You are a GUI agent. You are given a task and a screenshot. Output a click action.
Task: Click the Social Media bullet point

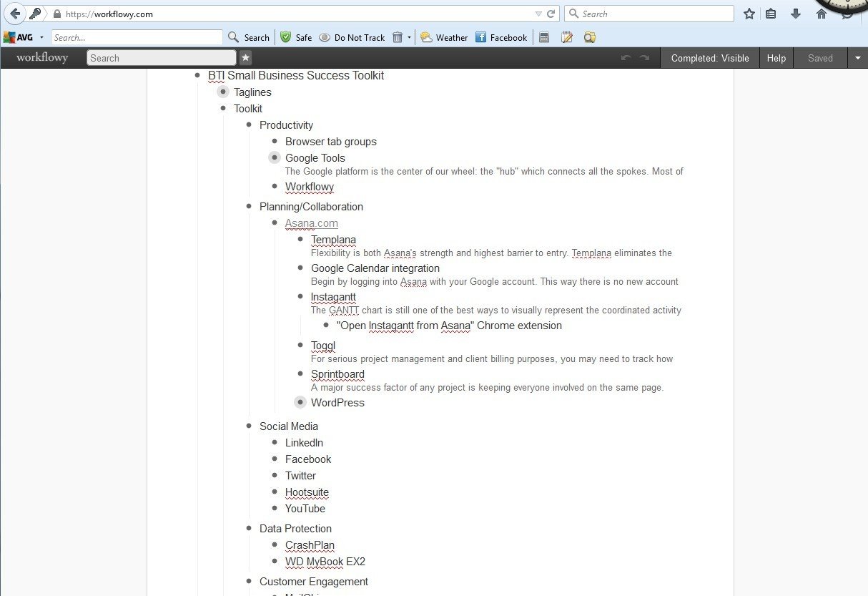(249, 426)
